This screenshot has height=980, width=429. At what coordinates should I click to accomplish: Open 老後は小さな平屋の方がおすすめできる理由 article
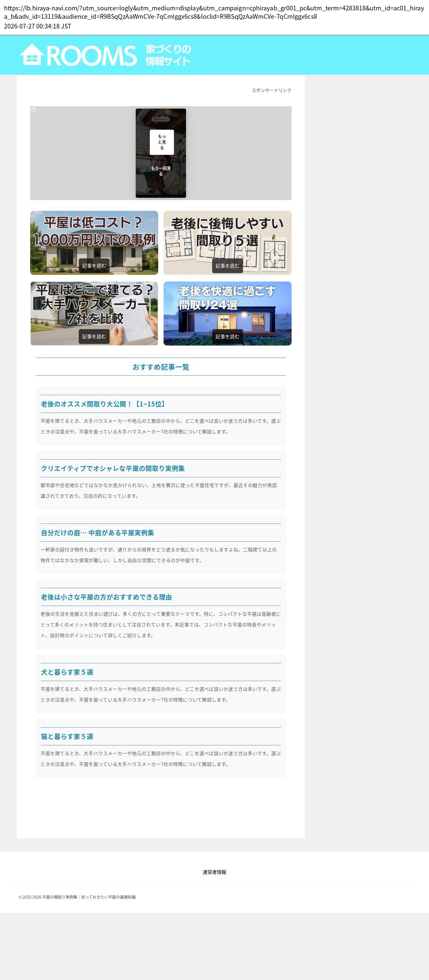[x=106, y=597]
